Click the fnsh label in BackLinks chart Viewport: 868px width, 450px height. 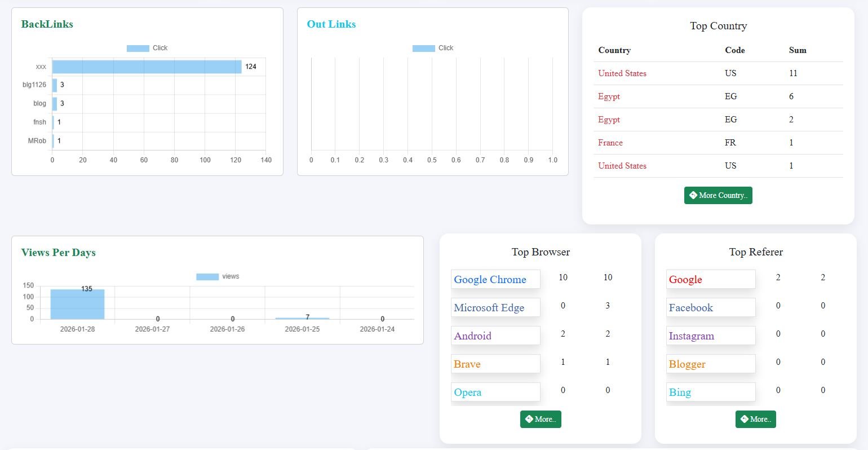point(39,122)
